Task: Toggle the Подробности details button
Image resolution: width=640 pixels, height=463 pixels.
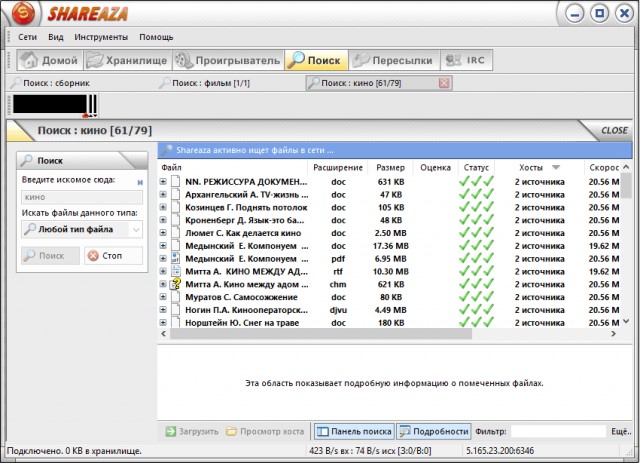Action: click(433, 432)
